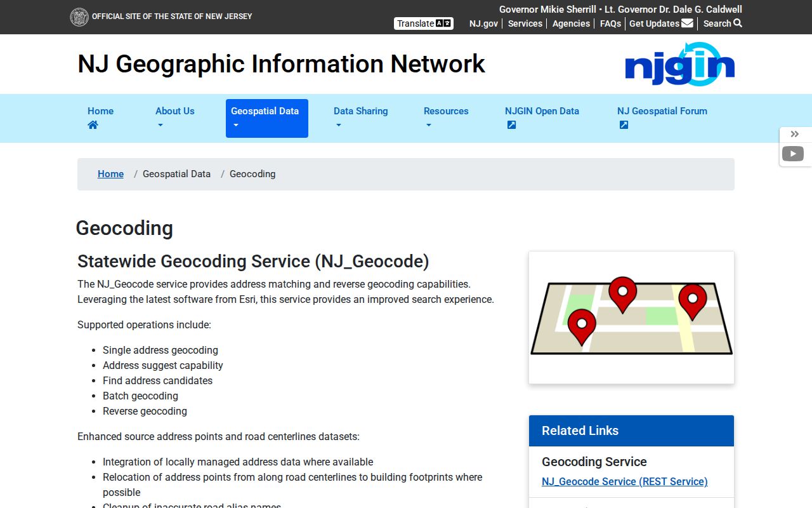The image size is (812, 508).
Task: Expand the side social panel chevrons
Action: point(794,134)
